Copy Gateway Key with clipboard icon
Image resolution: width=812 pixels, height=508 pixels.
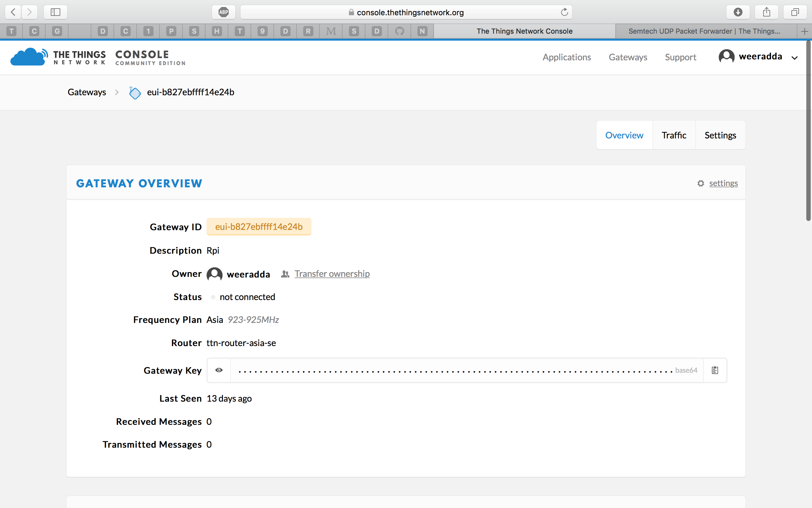[715, 370]
